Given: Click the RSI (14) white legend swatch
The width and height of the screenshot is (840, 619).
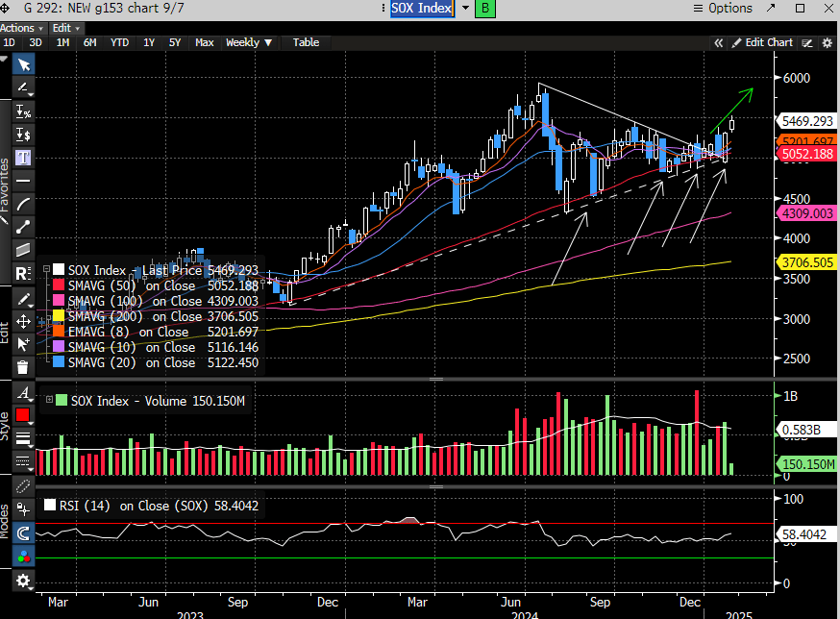Looking at the screenshot, I should tap(50, 505).
